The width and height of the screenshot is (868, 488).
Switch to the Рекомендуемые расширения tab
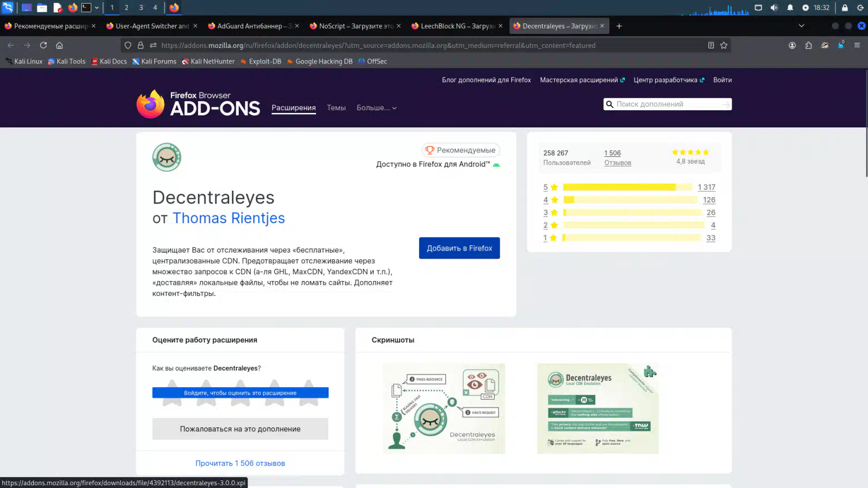50,26
